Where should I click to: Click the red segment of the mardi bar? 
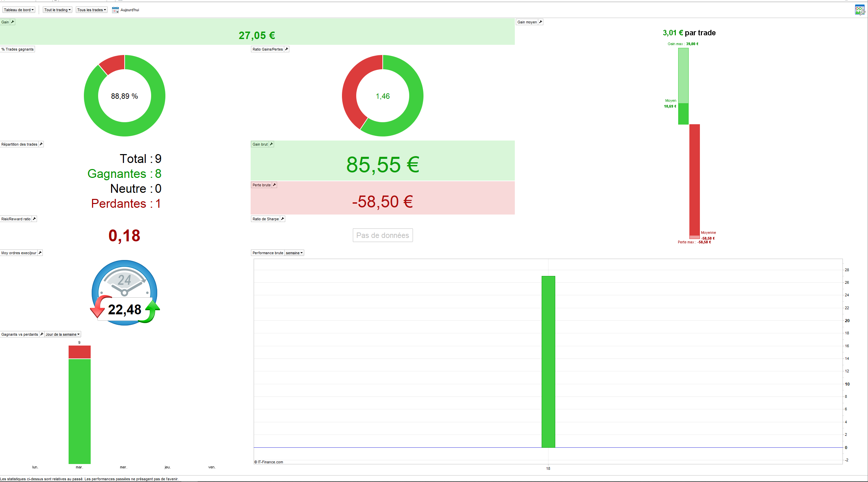pos(79,352)
